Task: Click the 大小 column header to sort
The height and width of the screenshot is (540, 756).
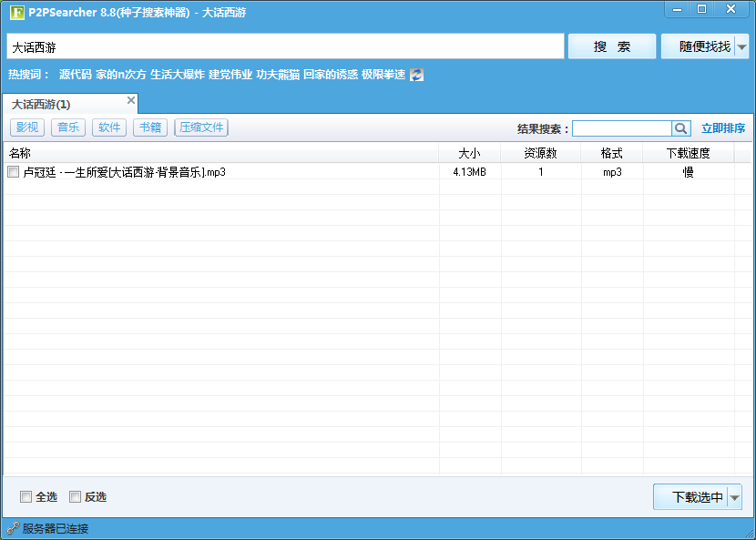Action: [x=470, y=152]
